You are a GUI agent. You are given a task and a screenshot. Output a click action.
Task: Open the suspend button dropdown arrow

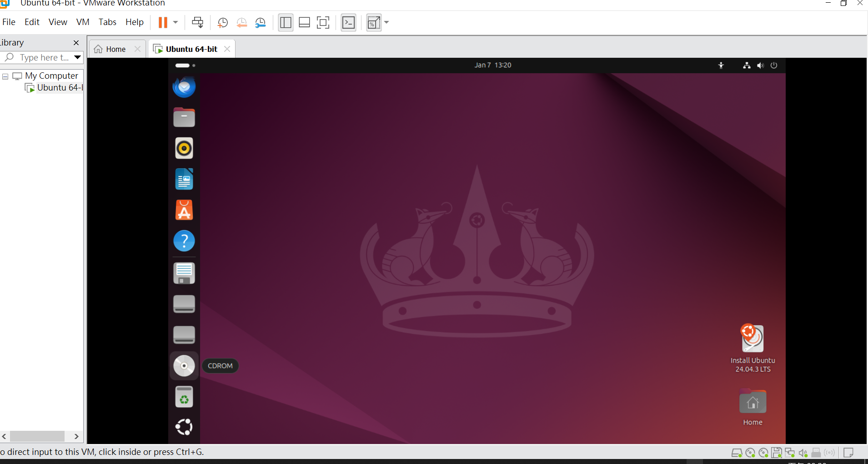click(x=175, y=22)
